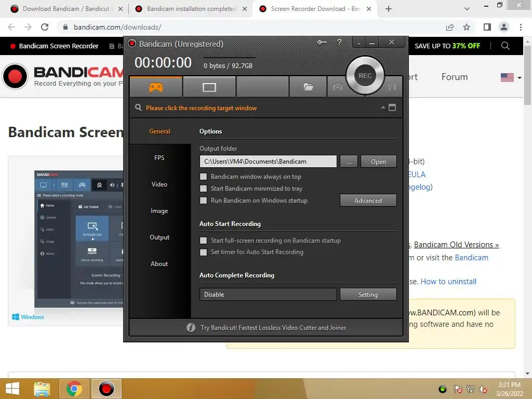Select Game recording mode gamepad icon
This screenshot has width=532, height=399.
(x=156, y=87)
